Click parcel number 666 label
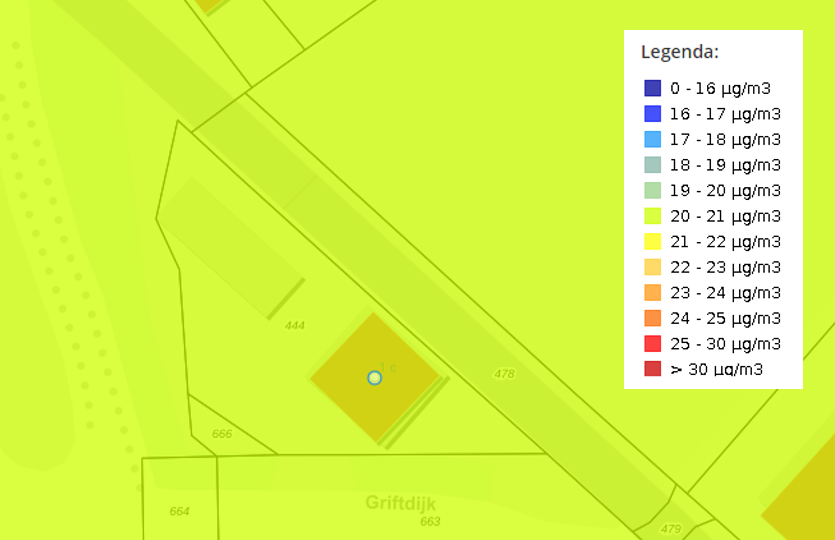The image size is (835, 540). (x=222, y=434)
